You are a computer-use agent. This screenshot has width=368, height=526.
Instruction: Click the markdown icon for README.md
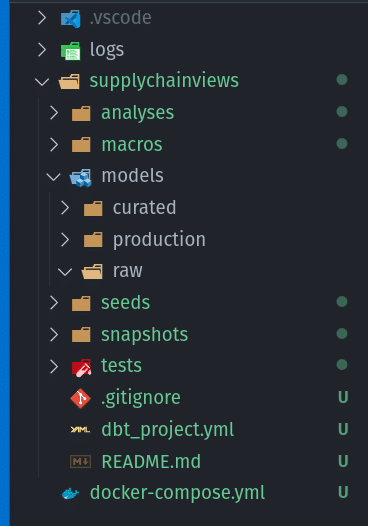click(x=81, y=462)
